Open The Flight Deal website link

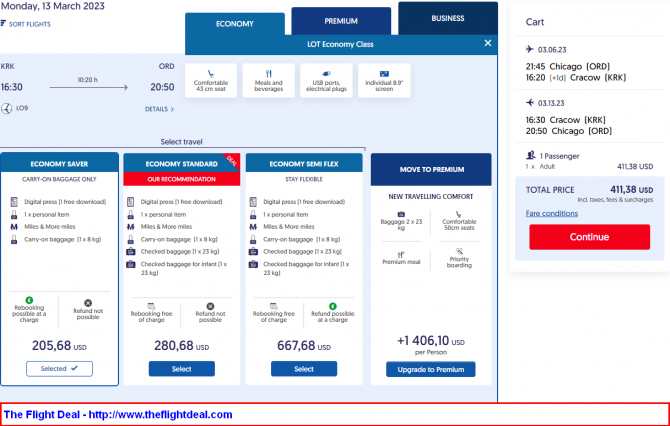(x=118, y=414)
